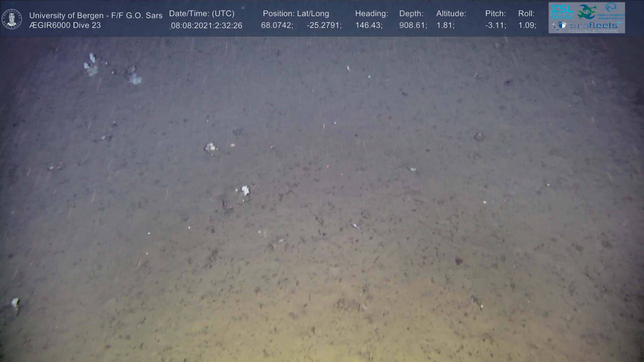The image size is (644, 362).
Task: Click the Position: Lat/Long header
Action: (296, 14)
